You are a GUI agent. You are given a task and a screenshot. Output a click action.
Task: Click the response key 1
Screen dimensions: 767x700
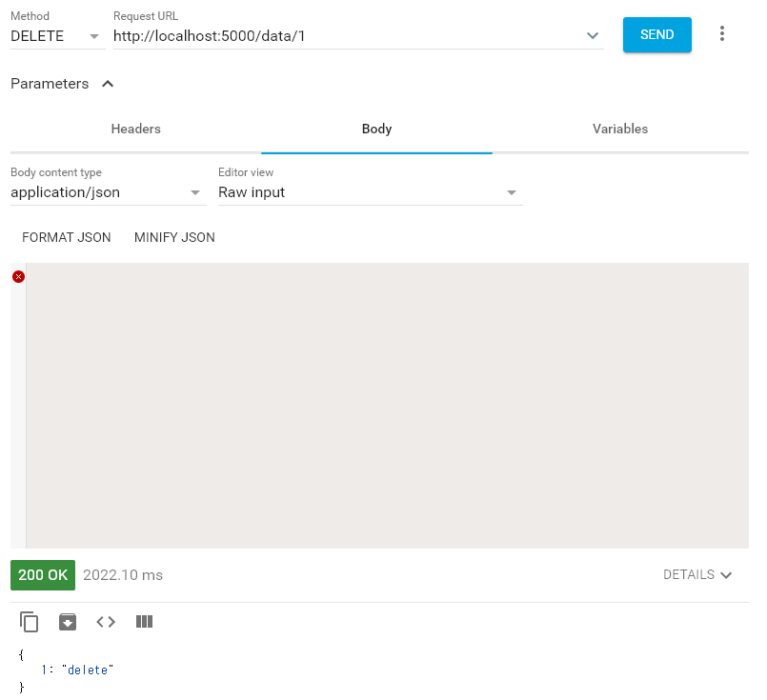44,670
